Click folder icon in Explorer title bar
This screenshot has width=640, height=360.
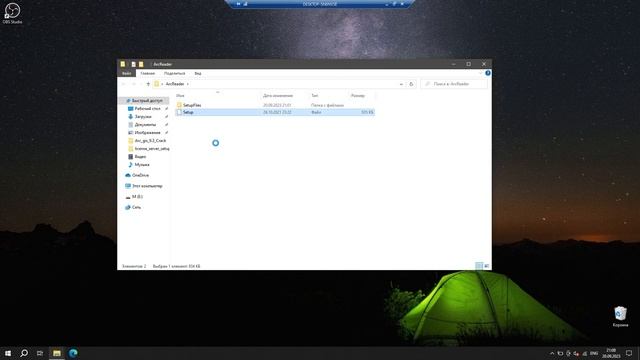click(122, 64)
